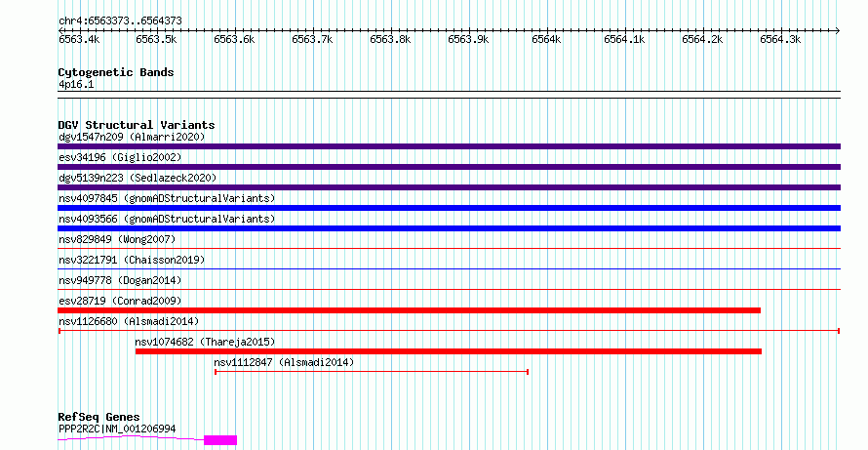The image size is (868, 450).
Task: Select the nsv4093566 gnomAD blue variant bar
Action: pos(449,228)
